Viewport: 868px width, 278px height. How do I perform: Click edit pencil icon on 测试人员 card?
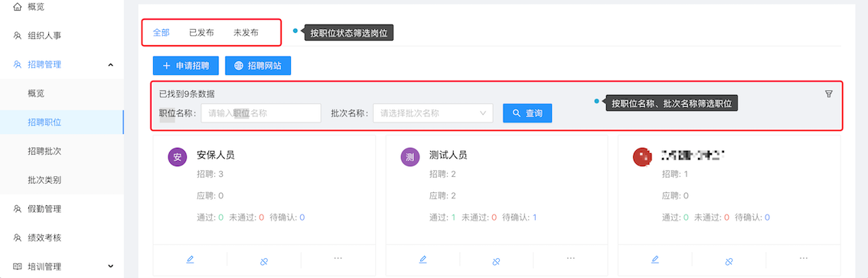tap(423, 259)
